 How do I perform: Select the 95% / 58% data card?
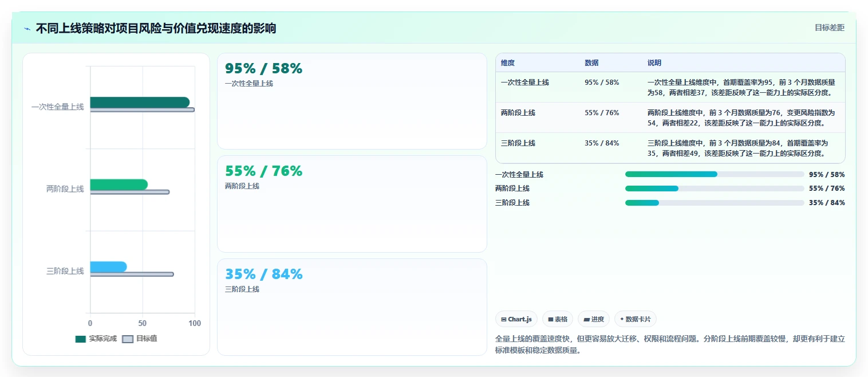(352, 101)
